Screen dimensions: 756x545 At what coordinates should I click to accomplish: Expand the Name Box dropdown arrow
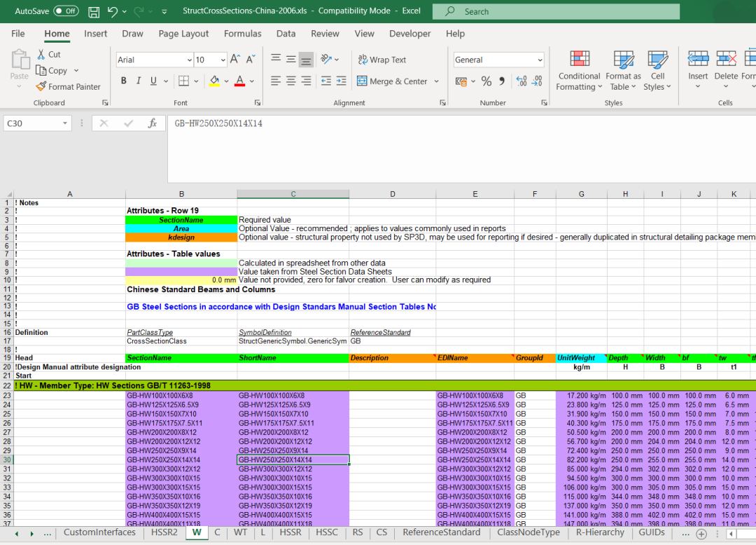click(x=64, y=123)
